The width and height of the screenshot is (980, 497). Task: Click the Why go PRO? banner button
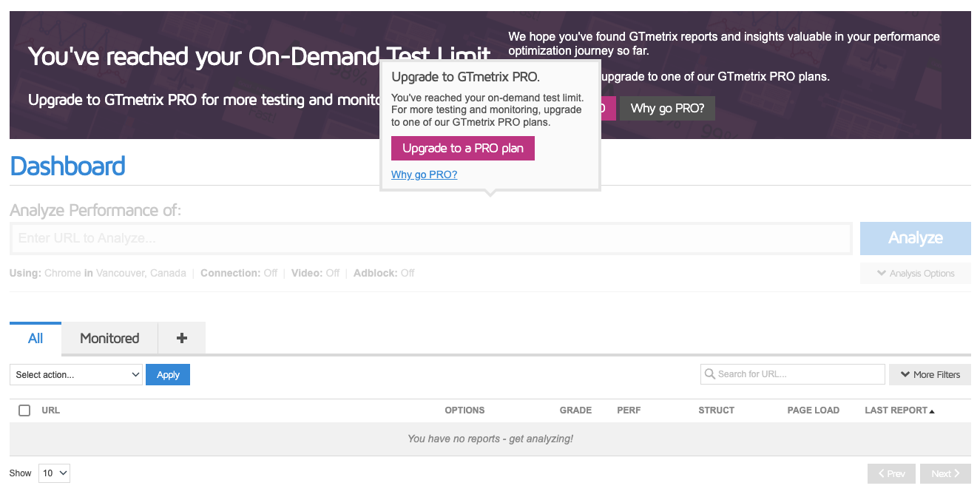[667, 108]
